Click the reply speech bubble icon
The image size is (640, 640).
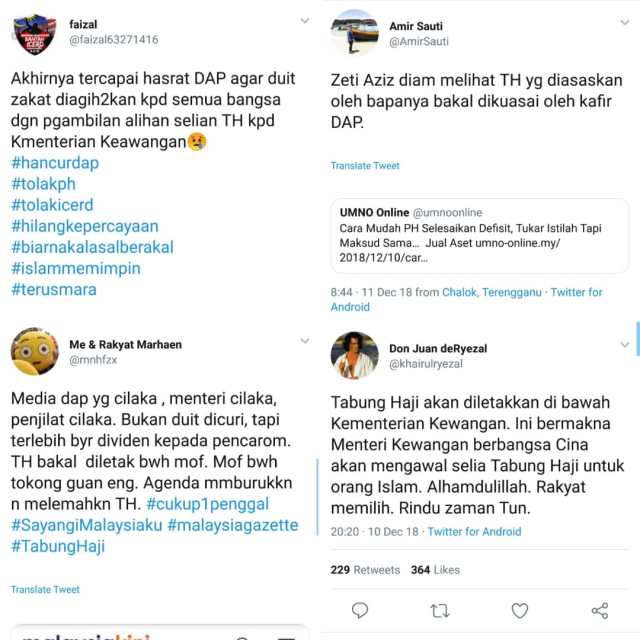pyautogui.click(x=360, y=610)
